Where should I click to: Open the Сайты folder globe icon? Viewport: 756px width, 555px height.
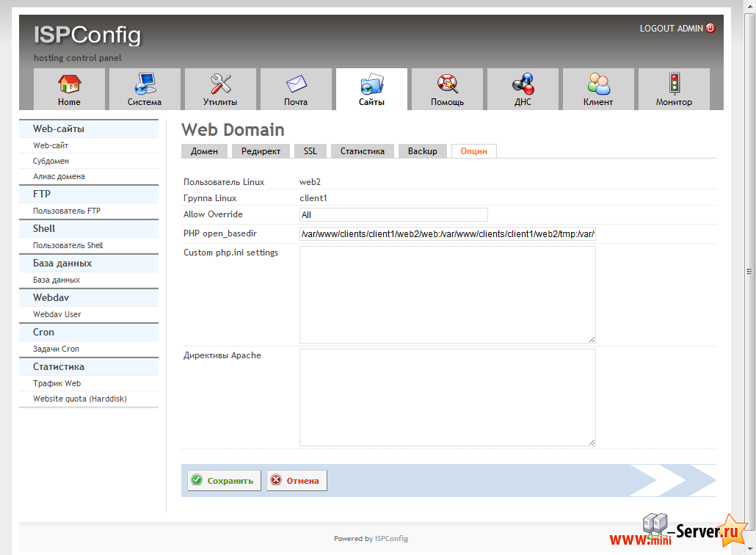[x=371, y=84]
